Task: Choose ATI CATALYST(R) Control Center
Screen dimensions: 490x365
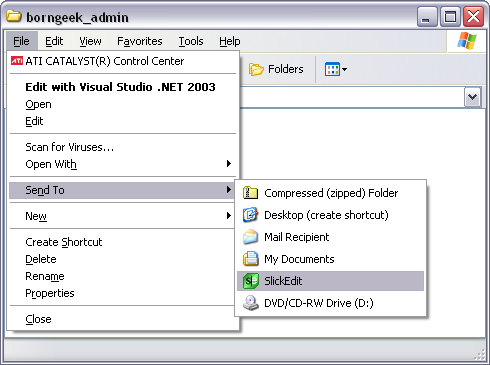Action: 122,61
